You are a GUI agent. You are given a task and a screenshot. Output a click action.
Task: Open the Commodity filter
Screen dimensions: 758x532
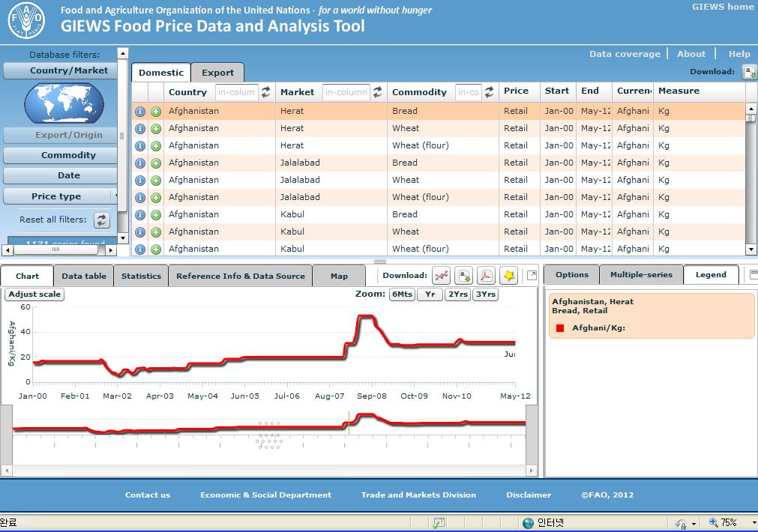click(x=61, y=155)
